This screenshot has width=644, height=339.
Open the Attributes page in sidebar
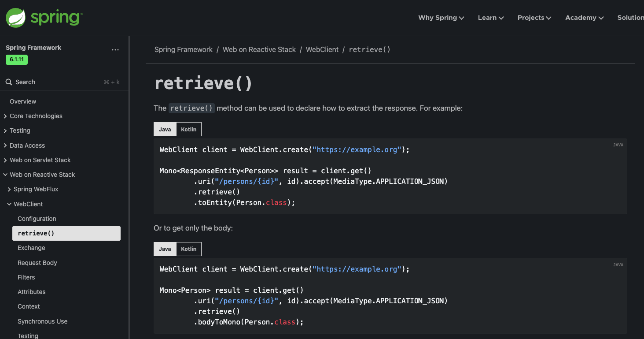coord(32,292)
